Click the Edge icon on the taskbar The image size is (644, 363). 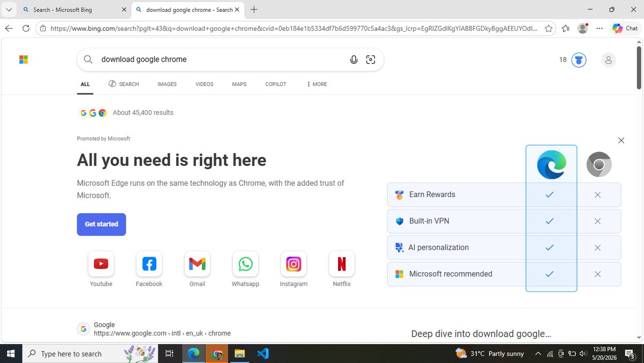194,354
